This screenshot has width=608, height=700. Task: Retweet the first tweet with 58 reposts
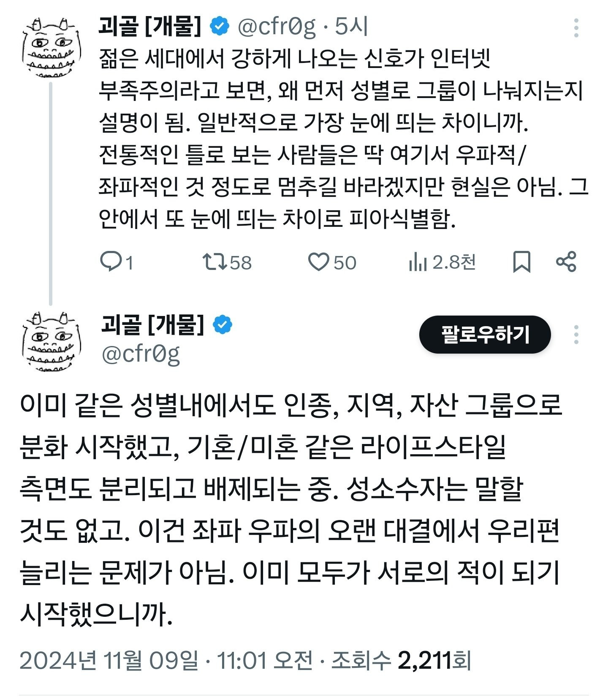[x=214, y=262]
